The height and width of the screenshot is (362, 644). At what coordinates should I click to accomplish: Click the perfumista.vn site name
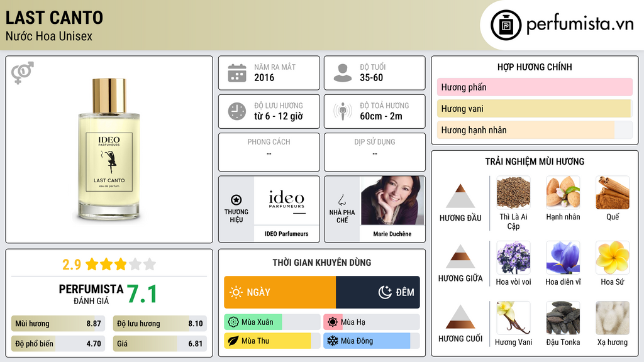(580, 24)
